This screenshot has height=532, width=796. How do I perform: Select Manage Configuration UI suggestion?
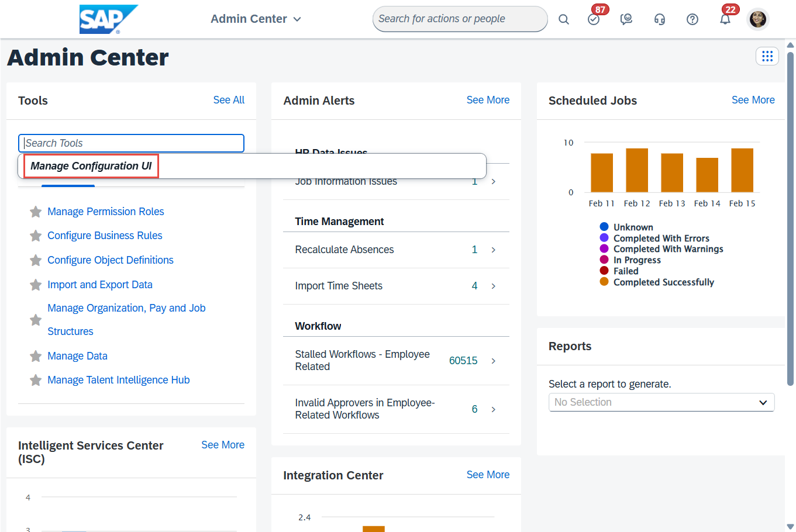click(x=91, y=166)
